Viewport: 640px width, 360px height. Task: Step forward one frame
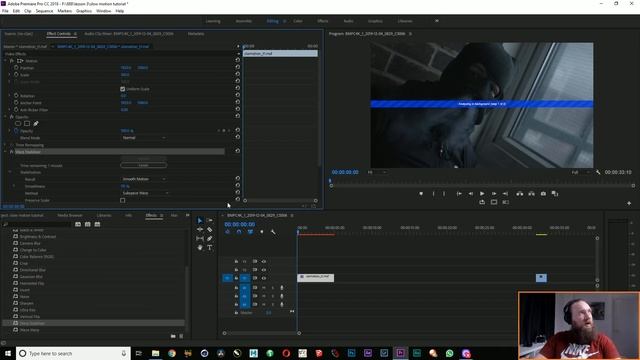[494, 194]
